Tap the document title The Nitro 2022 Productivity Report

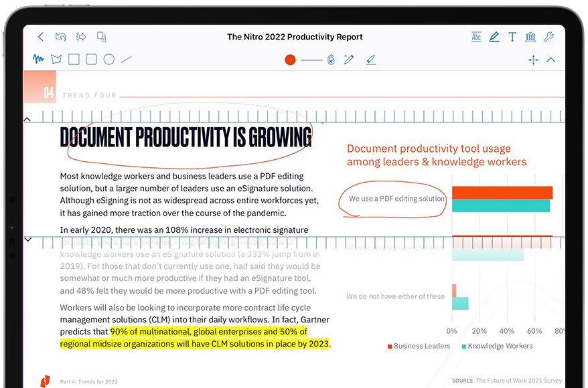point(295,37)
